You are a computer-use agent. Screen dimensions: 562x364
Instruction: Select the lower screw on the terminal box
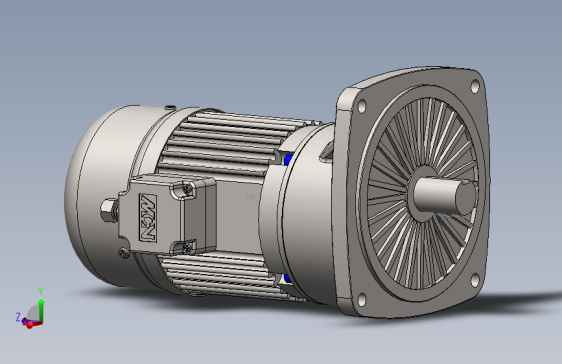(187, 247)
